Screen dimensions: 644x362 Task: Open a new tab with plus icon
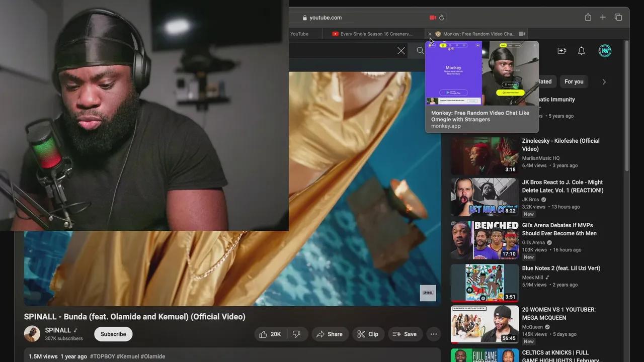[603, 17]
